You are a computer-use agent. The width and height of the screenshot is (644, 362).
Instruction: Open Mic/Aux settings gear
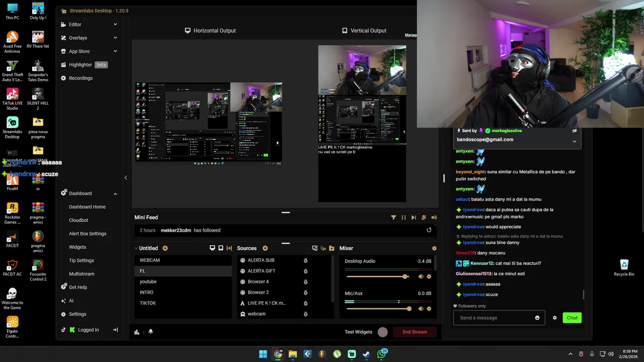tap(429, 309)
